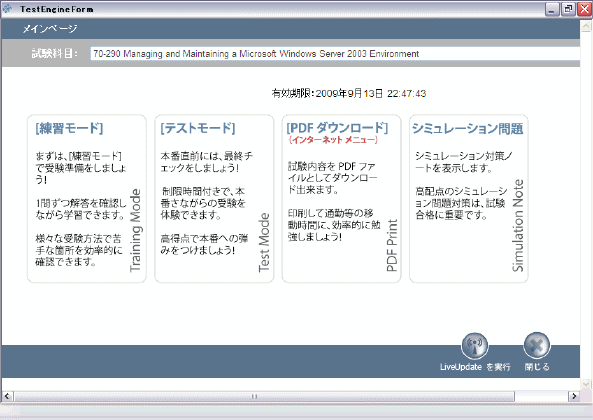The image size is (593, 420).
Task: Click the round X close icon
Action: [537, 346]
